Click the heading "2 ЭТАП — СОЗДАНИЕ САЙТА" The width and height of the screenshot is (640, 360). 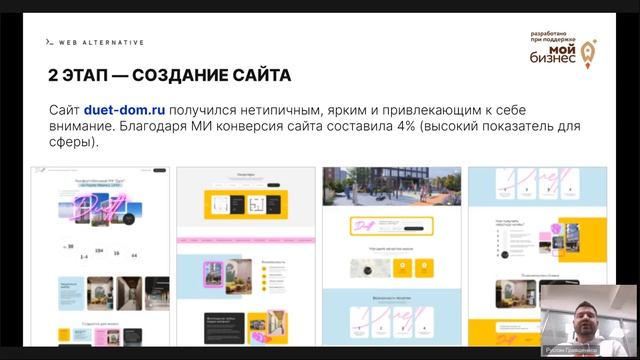(x=170, y=75)
